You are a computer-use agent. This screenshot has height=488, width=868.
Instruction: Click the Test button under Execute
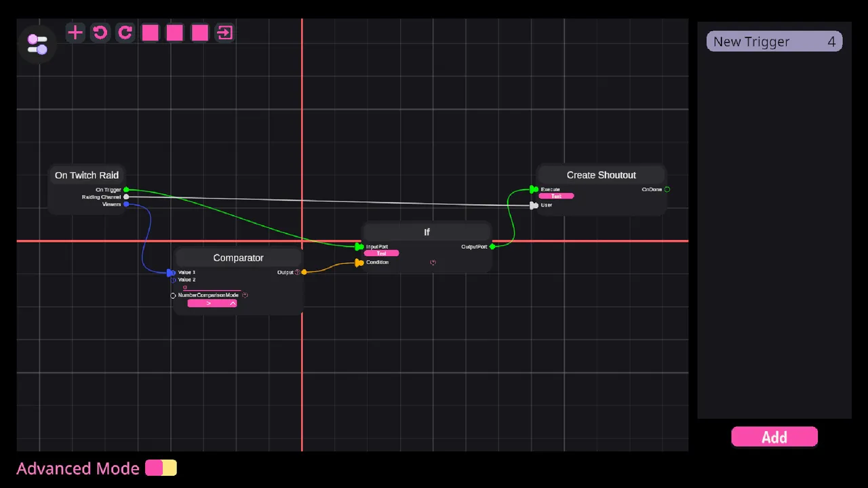[556, 197]
